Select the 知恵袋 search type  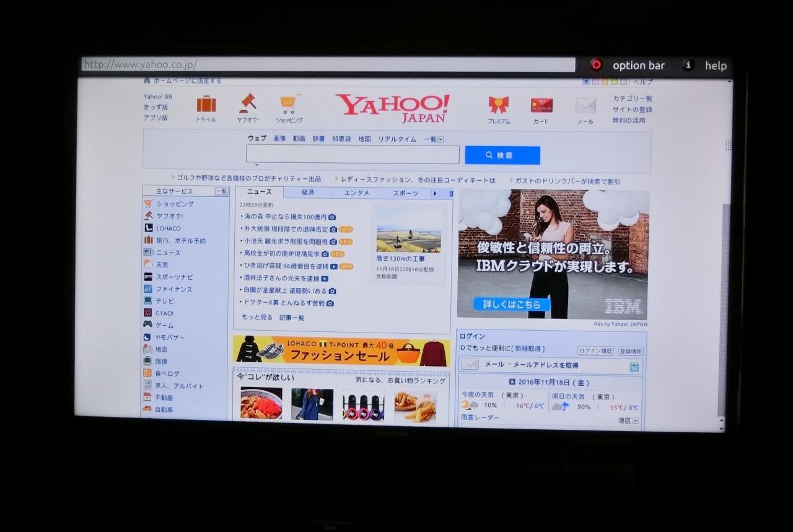(341, 139)
